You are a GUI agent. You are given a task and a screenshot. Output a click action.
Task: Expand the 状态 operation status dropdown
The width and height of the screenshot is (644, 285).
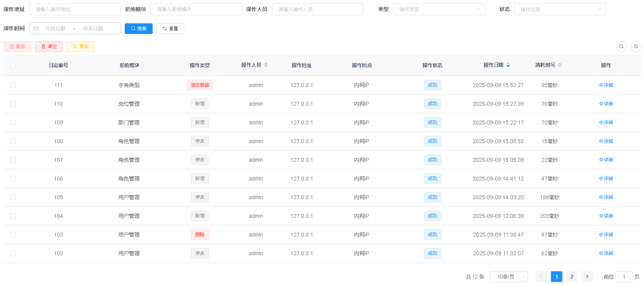[x=560, y=9]
